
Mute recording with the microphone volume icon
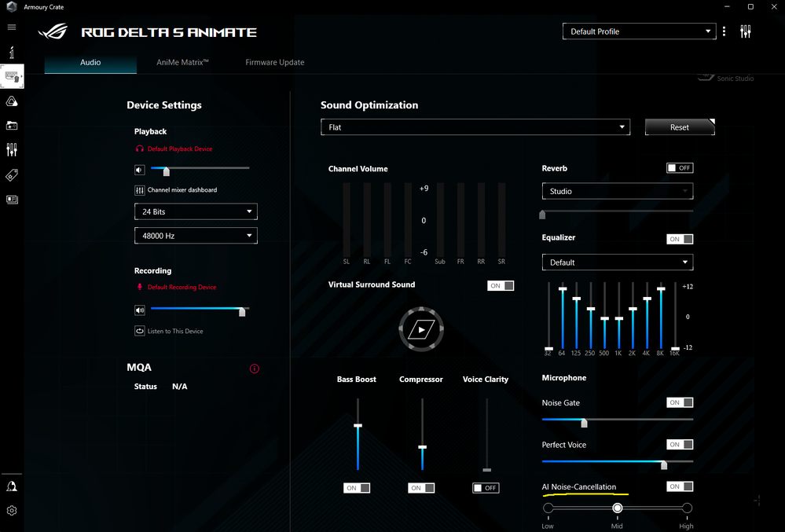[140, 310]
